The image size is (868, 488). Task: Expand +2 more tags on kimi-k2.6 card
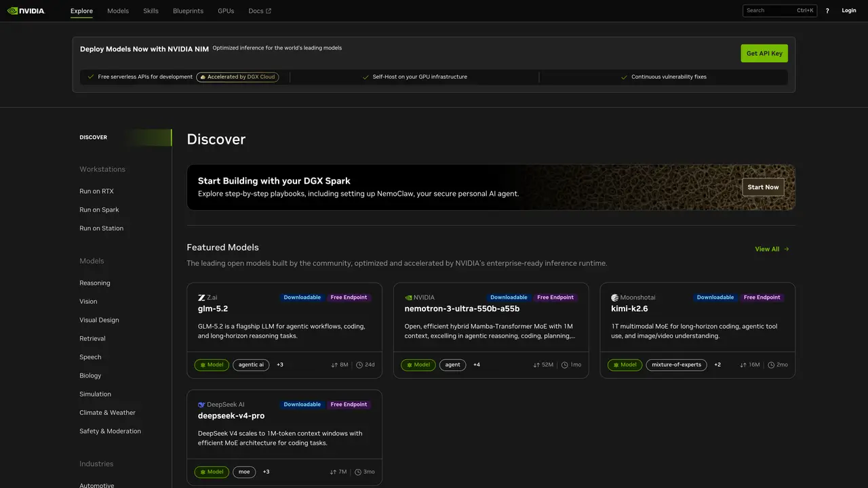coord(717,365)
